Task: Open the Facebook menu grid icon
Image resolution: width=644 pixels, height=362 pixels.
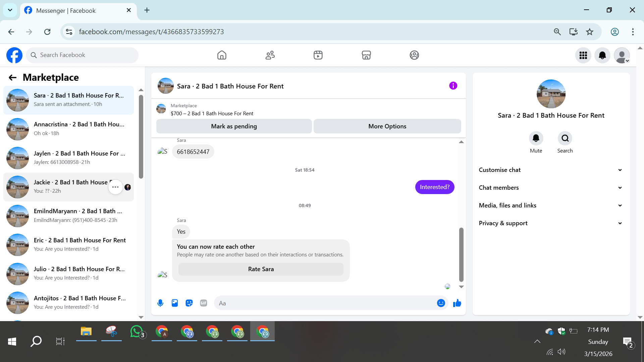Action: (583, 55)
